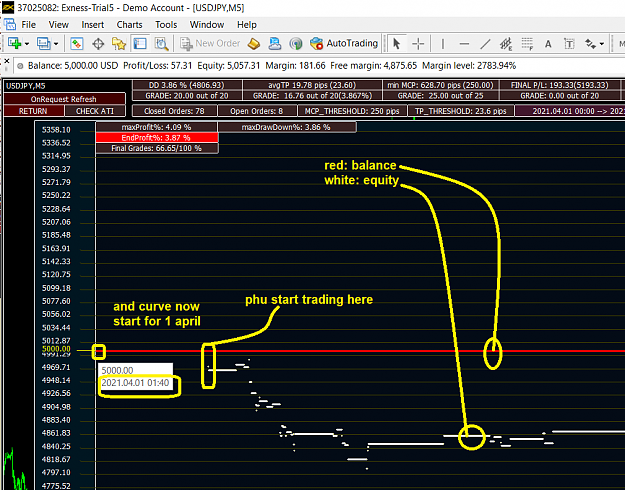The height and width of the screenshot is (490, 625).
Task: Open the Charts menu
Action: click(x=130, y=25)
